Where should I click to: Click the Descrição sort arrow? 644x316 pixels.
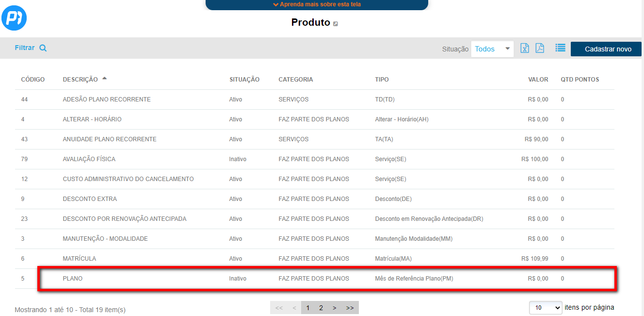pyautogui.click(x=105, y=79)
